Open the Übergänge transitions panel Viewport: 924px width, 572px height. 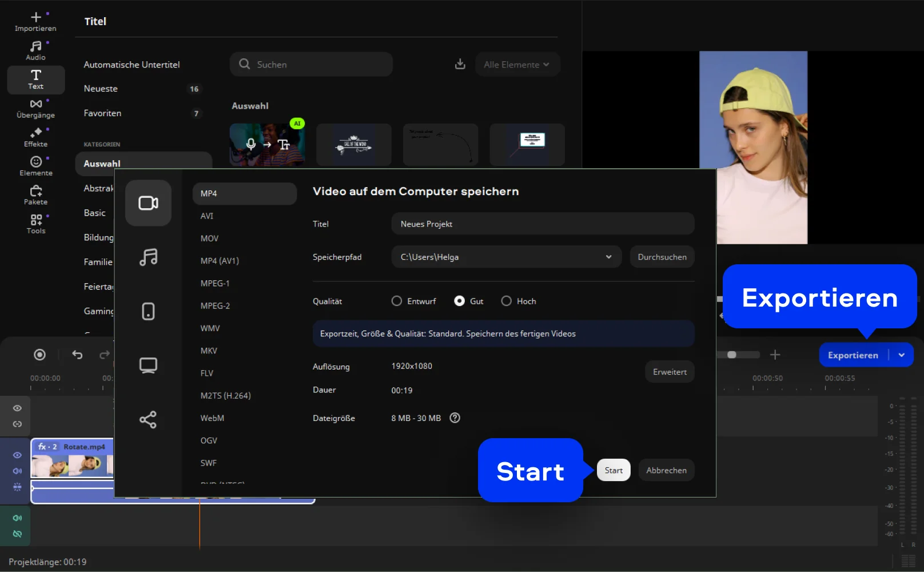[35, 108]
